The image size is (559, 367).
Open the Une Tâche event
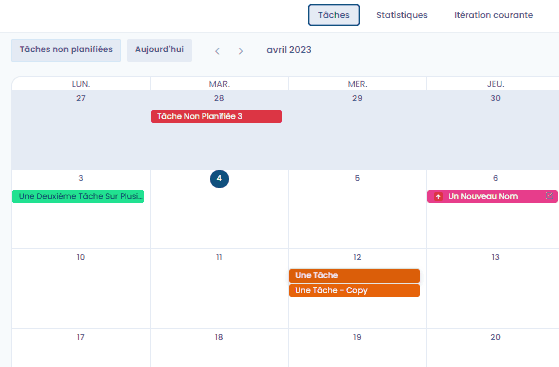[354, 276]
